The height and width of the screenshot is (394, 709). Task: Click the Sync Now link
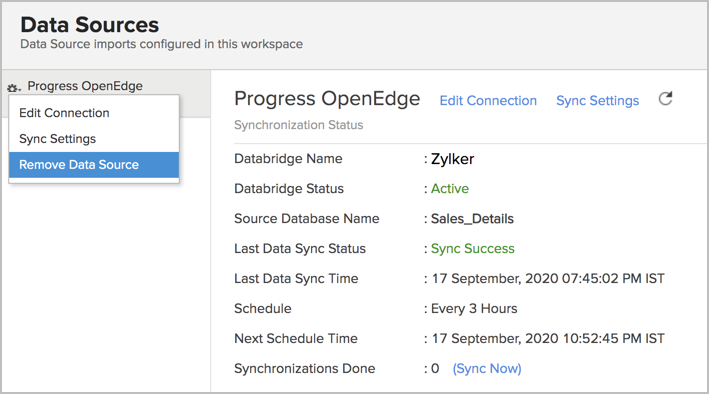click(x=487, y=369)
